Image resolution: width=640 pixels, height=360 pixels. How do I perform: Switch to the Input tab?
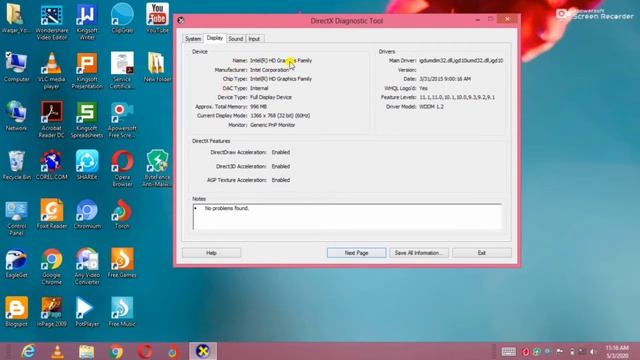(x=254, y=39)
